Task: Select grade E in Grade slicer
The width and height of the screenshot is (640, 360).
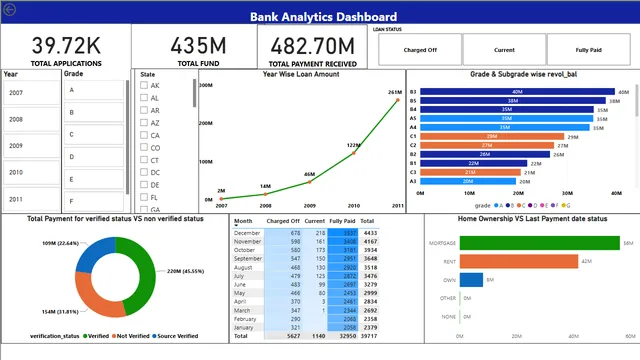Action: coord(94,179)
